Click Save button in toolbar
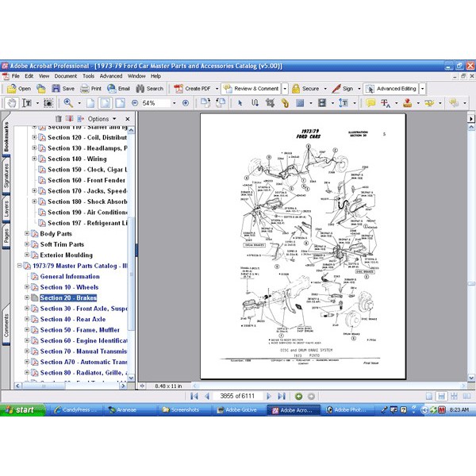 (x=63, y=89)
